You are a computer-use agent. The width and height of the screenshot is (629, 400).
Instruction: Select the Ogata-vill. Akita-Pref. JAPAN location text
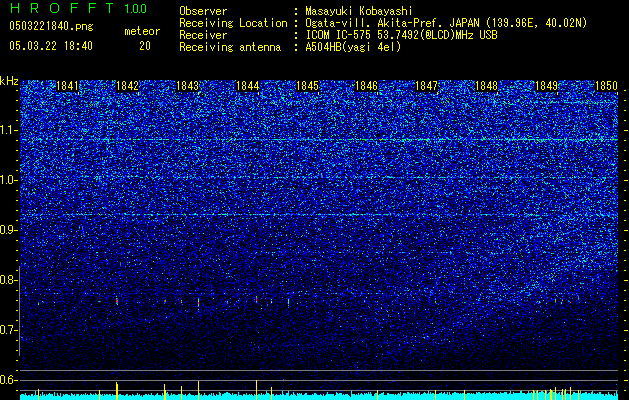446,24
